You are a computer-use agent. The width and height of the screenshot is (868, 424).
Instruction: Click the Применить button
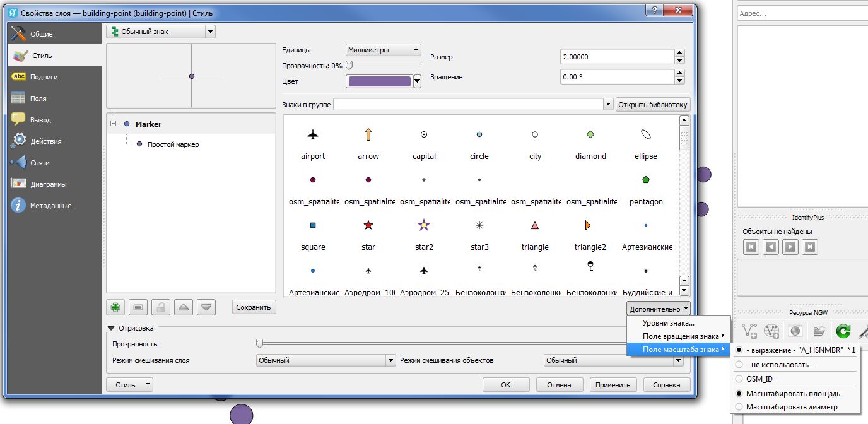[x=613, y=385]
